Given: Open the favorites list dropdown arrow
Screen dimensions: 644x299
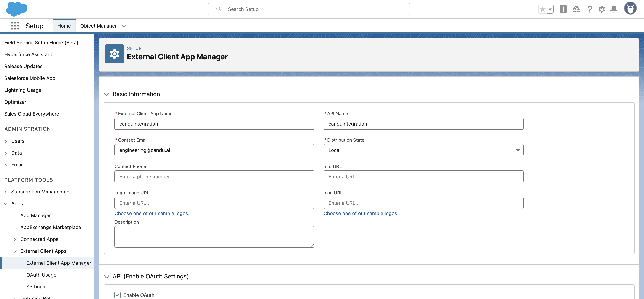Looking at the screenshot, I should pyautogui.click(x=550, y=9).
